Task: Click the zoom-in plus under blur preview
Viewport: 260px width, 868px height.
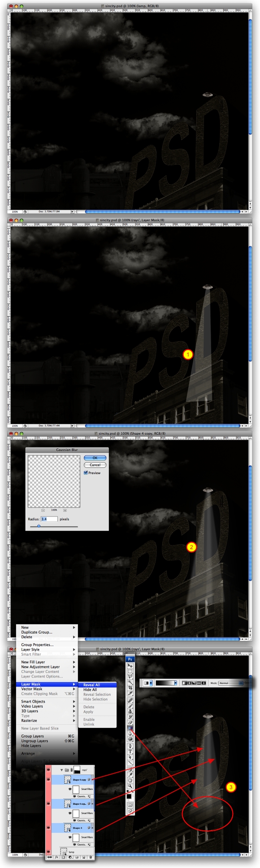Action: tap(65, 511)
